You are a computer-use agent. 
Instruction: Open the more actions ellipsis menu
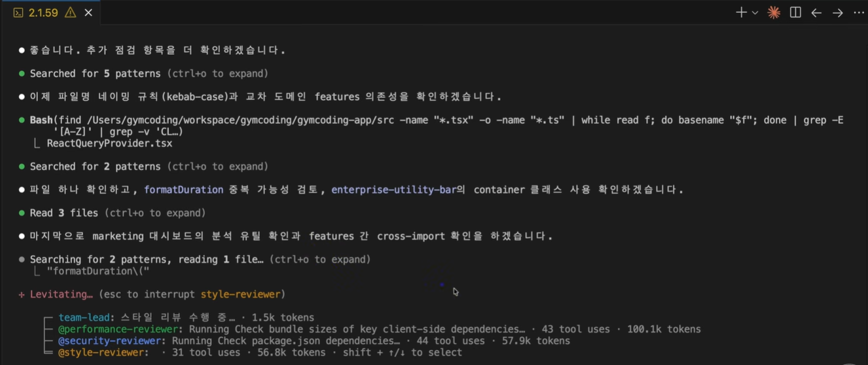(x=859, y=12)
